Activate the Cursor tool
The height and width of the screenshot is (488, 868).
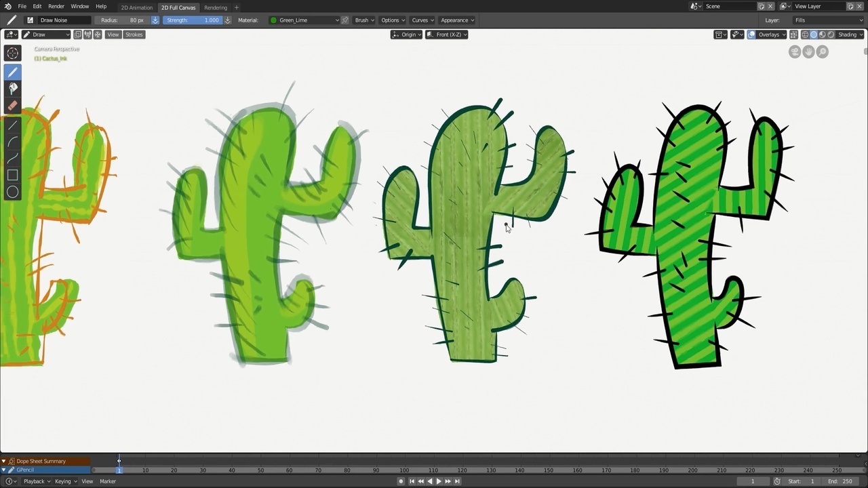click(x=12, y=54)
